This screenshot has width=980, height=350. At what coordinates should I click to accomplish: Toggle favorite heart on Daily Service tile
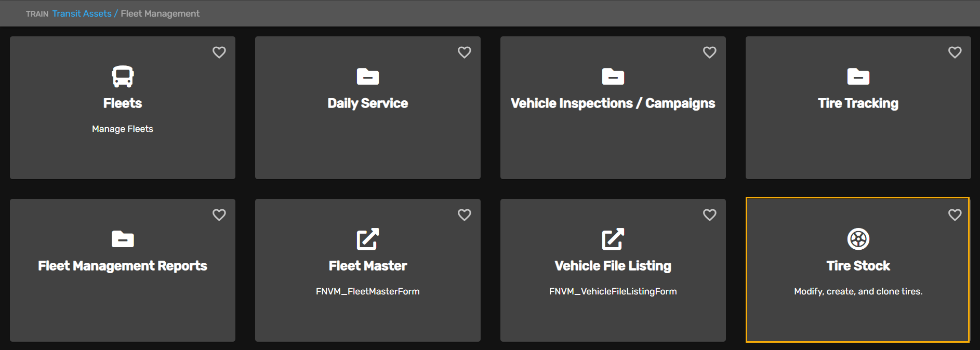[465, 52]
